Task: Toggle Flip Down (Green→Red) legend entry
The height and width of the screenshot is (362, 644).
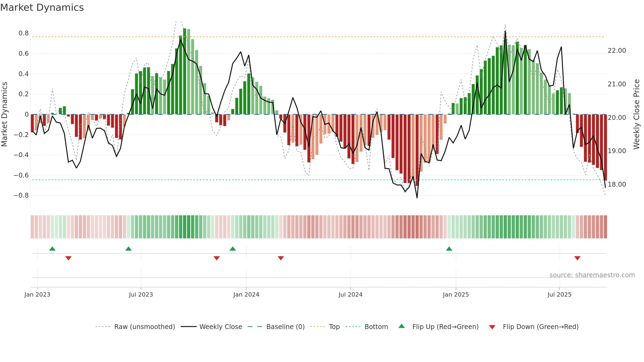Action: coord(534,327)
